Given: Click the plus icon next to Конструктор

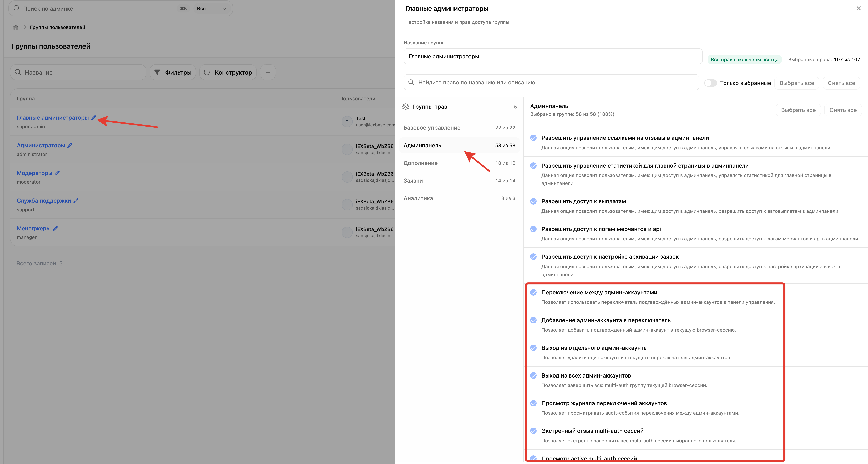Looking at the screenshot, I should pyautogui.click(x=268, y=72).
